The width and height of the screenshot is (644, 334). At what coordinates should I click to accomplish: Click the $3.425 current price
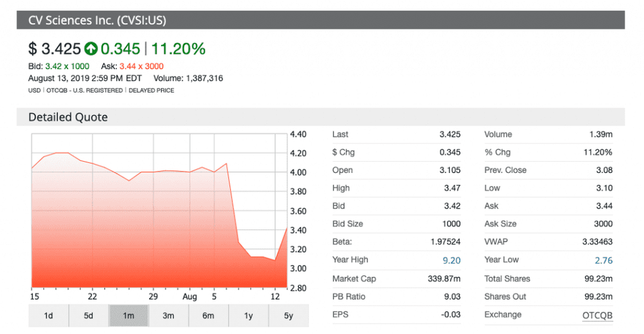point(55,49)
